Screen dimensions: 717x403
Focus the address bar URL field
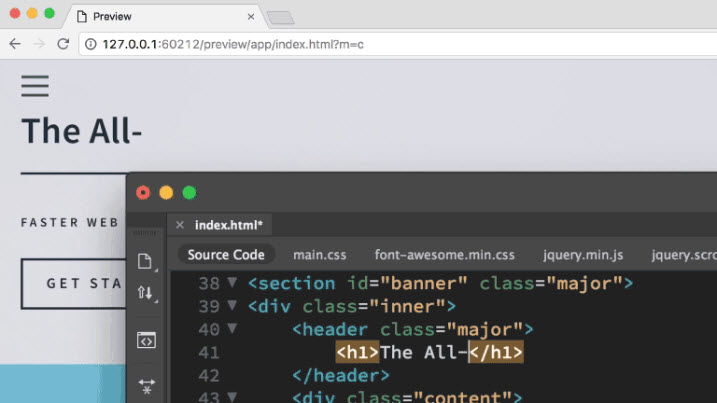(x=398, y=44)
